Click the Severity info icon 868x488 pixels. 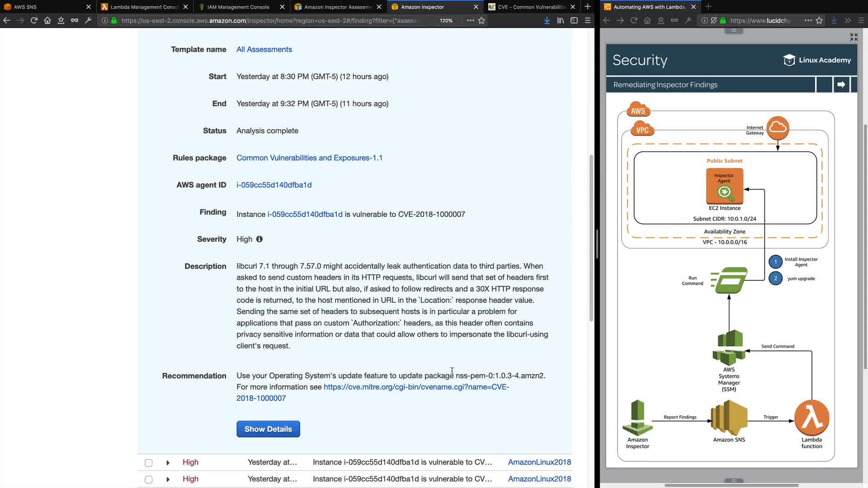[x=259, y=239]
